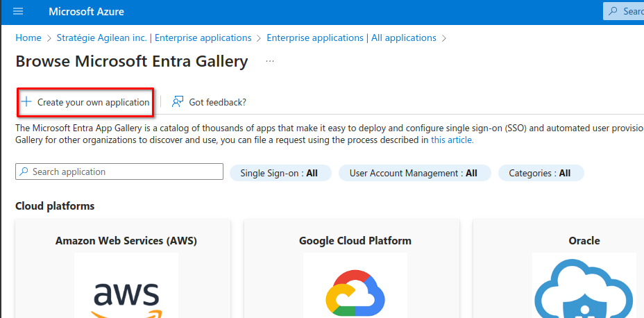
Task: Click the top Azure search bar
Action: click(625, 12)
